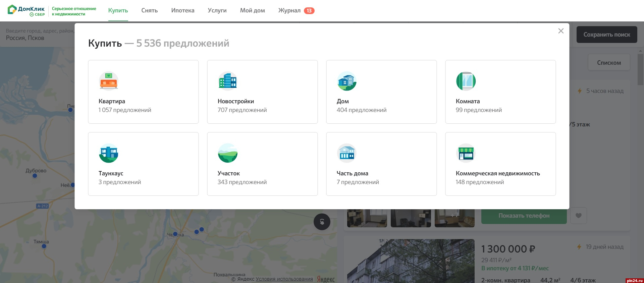Image resolution: width=644 pixels, height=283 pixels.
Task: Add listing to favorites with heart icon
Action: tap(578, 216)
